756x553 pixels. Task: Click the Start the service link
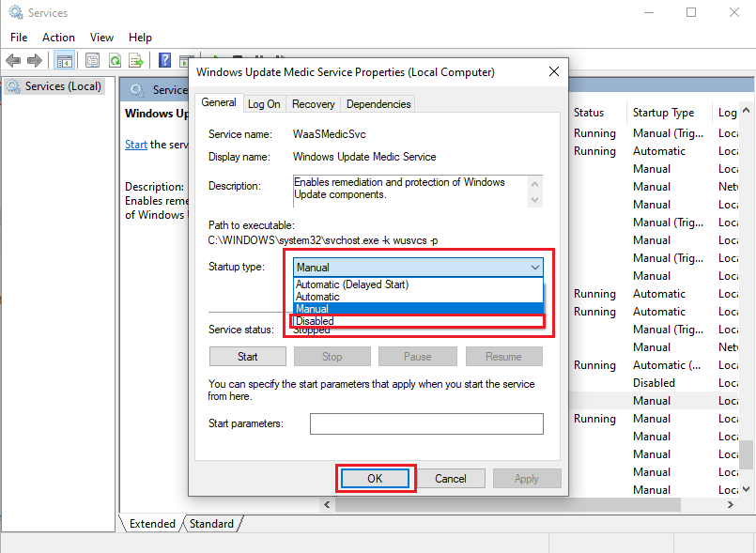136,145
